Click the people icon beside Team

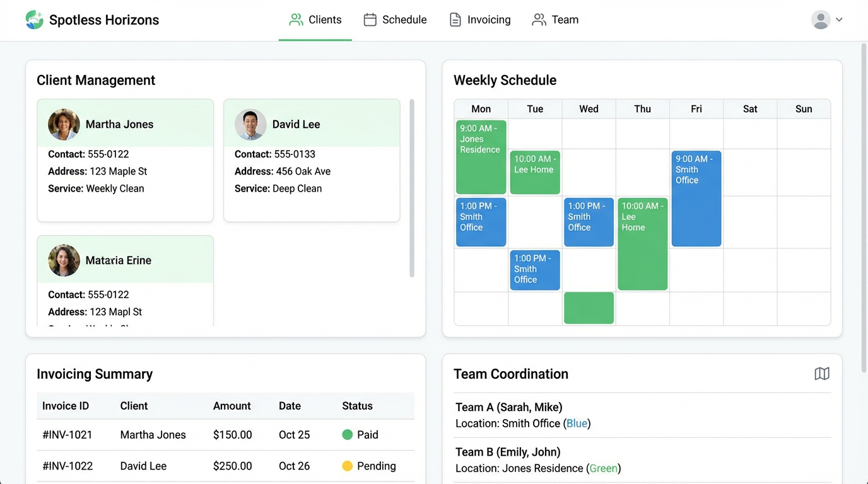(538, 20)
